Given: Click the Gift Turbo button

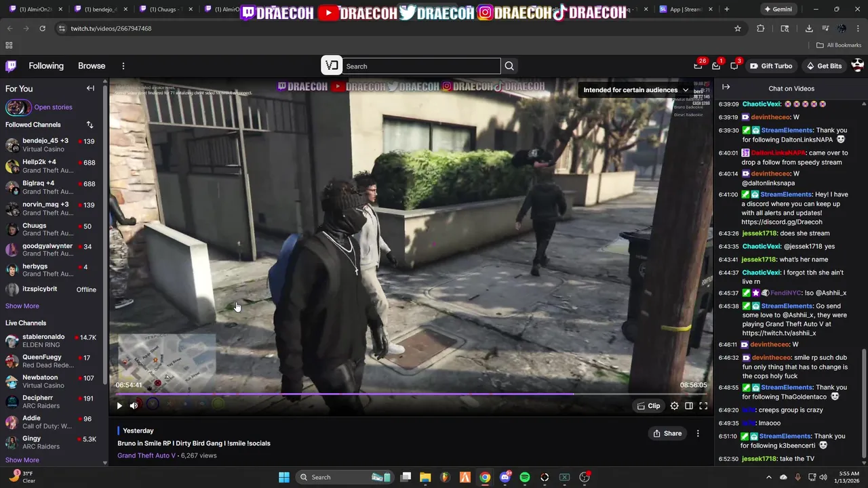Looking at the screenshot, I should (x=771, y=66).
